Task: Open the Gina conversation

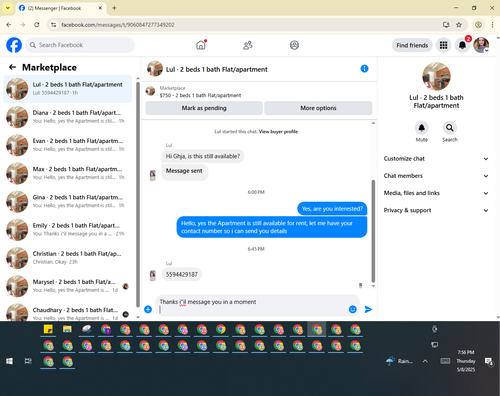Action: coord(68,201)
